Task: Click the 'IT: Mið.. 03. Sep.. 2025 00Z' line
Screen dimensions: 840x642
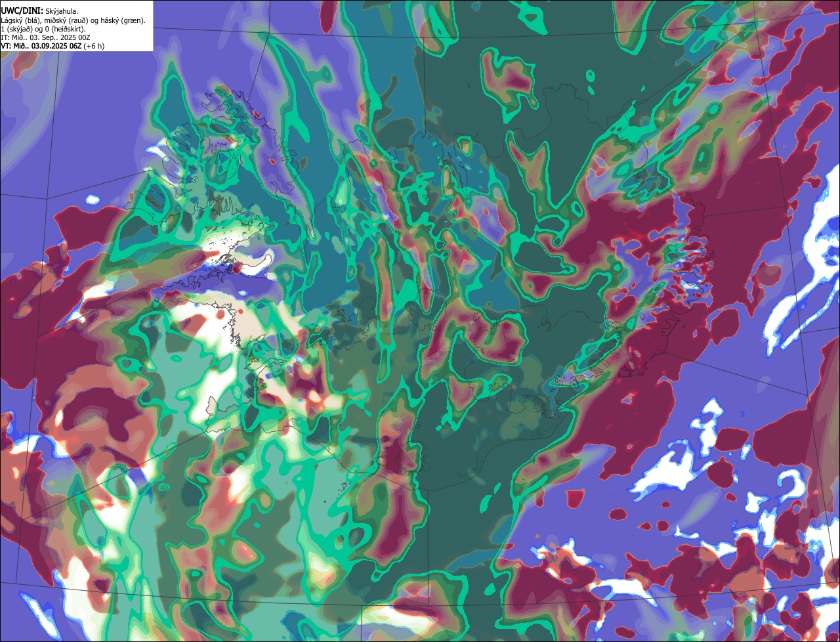Action: pyautogui.click(x=46, y=37)
